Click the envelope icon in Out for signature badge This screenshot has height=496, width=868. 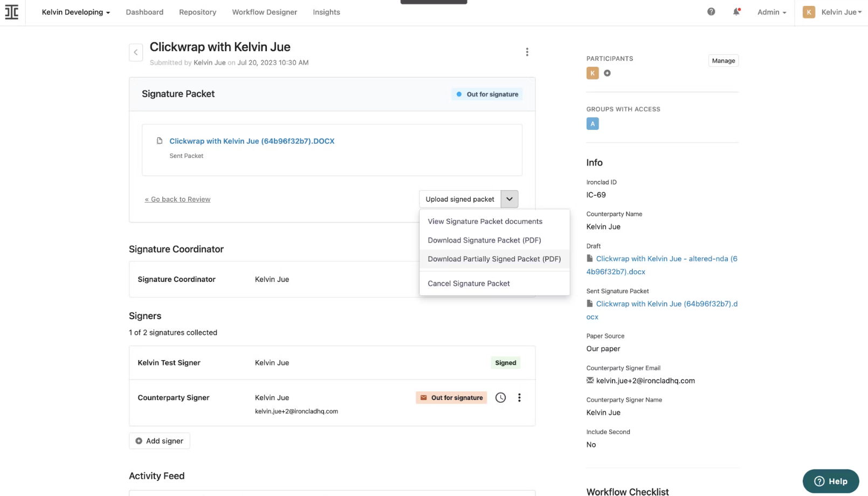coord(424,398)
